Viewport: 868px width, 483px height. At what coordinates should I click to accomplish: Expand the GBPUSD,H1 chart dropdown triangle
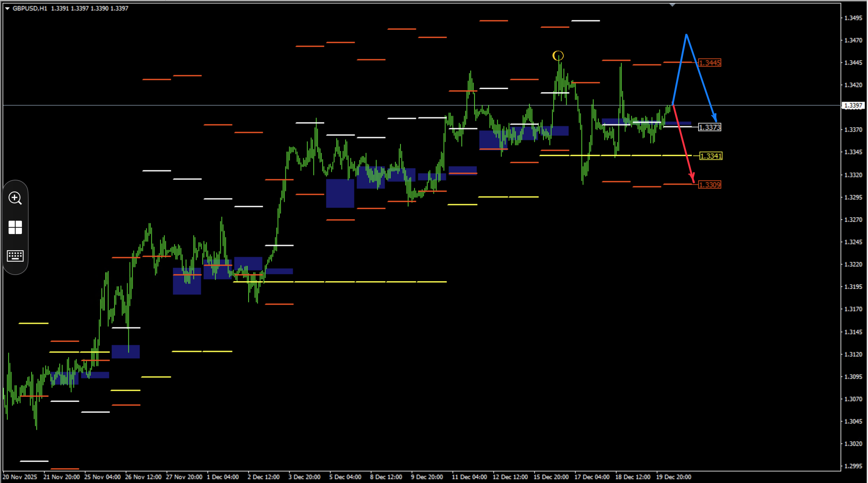click(7, 9)
